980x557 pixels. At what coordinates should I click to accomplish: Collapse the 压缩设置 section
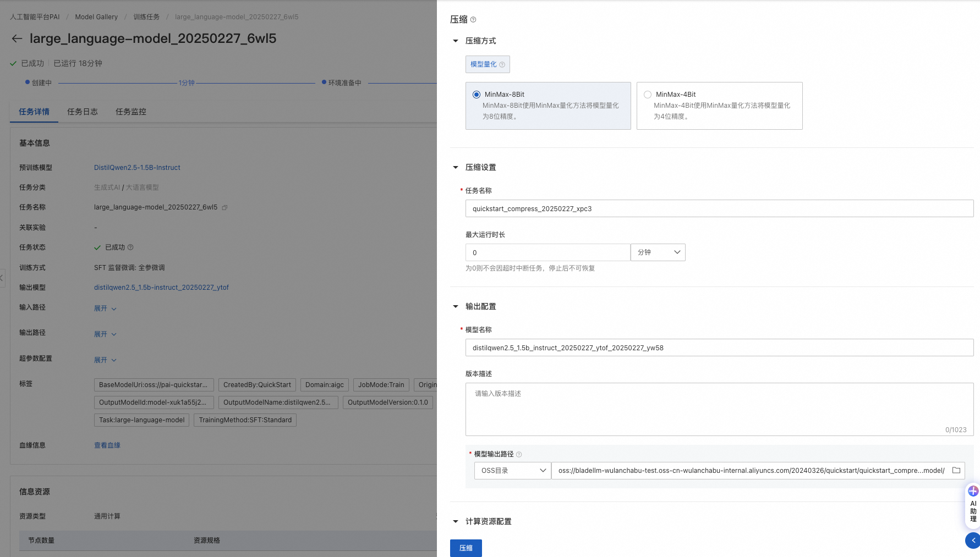456,167
